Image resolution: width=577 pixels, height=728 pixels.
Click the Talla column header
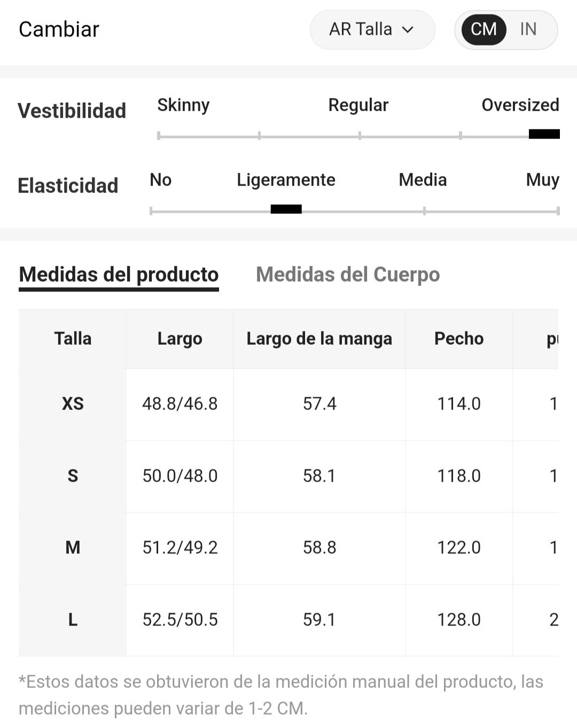[73, 338]
